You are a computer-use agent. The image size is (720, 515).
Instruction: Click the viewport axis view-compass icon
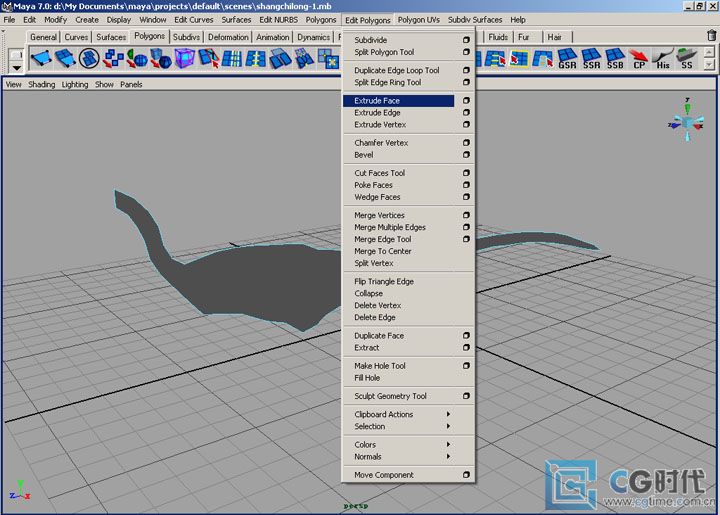pos(686,122)
